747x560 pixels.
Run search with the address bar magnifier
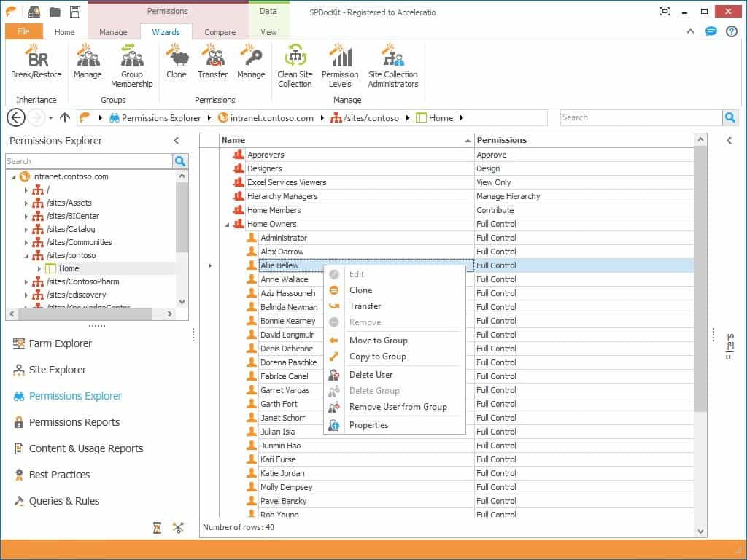click(x=729, y=117)
